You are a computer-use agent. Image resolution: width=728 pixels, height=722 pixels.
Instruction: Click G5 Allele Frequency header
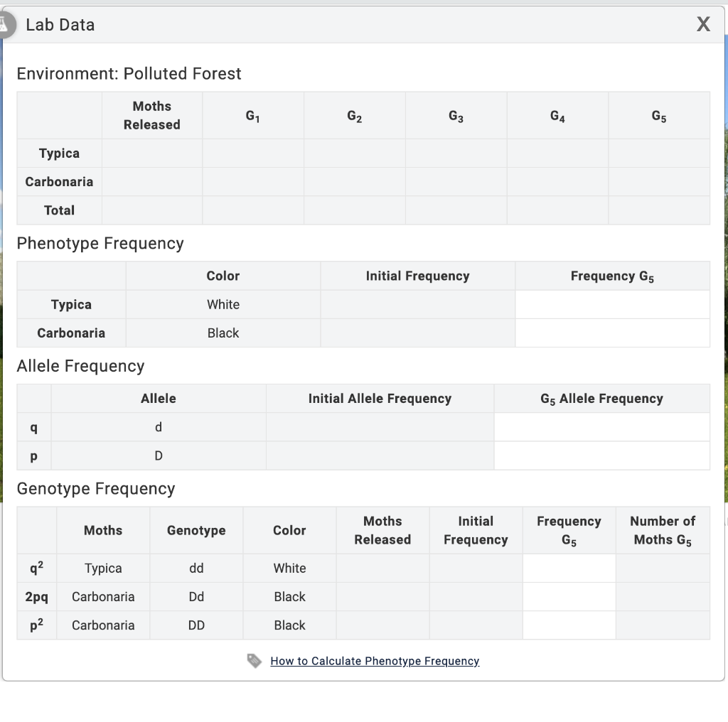pos(601,399)
